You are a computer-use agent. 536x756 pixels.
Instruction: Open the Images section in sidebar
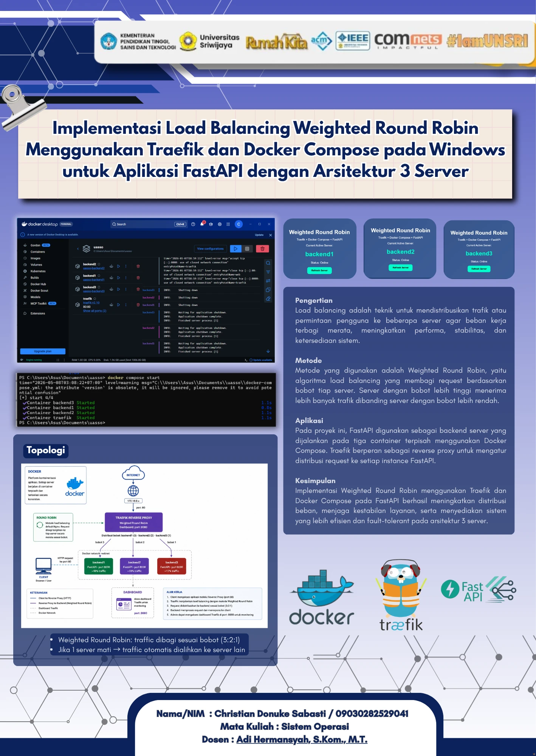click(33, 258)
